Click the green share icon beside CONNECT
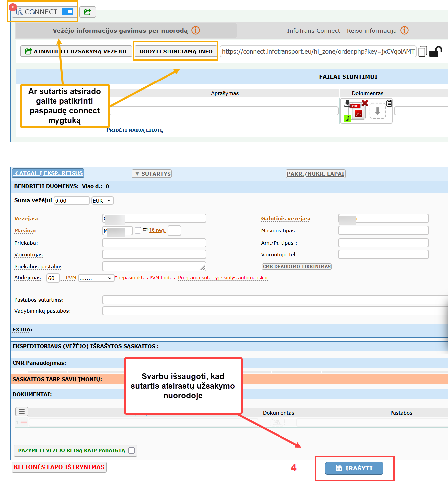The height and width of the screenshot is (485, 448). 88,12
